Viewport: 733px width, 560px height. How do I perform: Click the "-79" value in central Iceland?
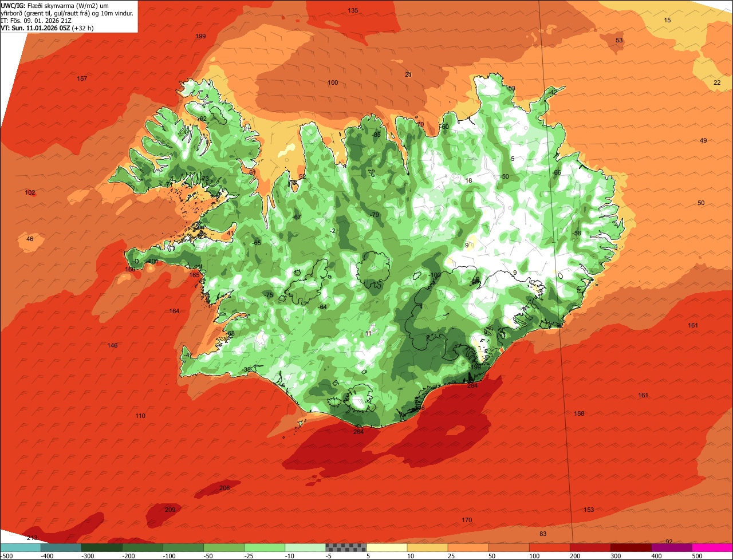click(x=375, y=215)
